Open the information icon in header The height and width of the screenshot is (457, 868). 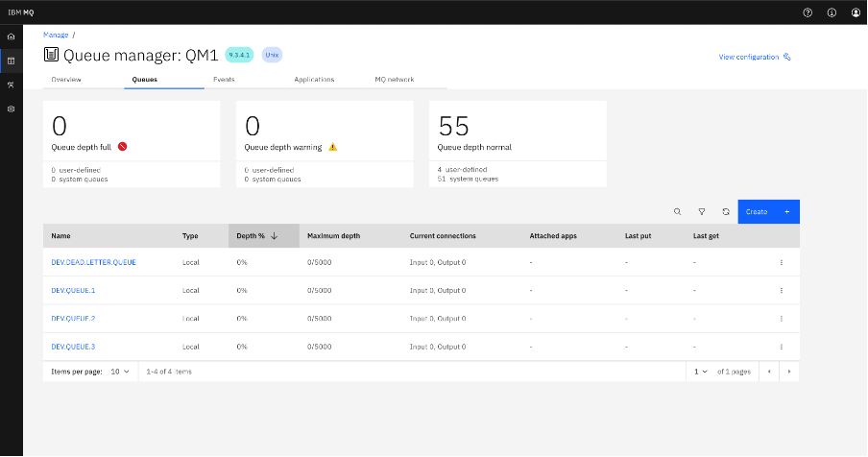pyautogui.click(x=832, y=12)
